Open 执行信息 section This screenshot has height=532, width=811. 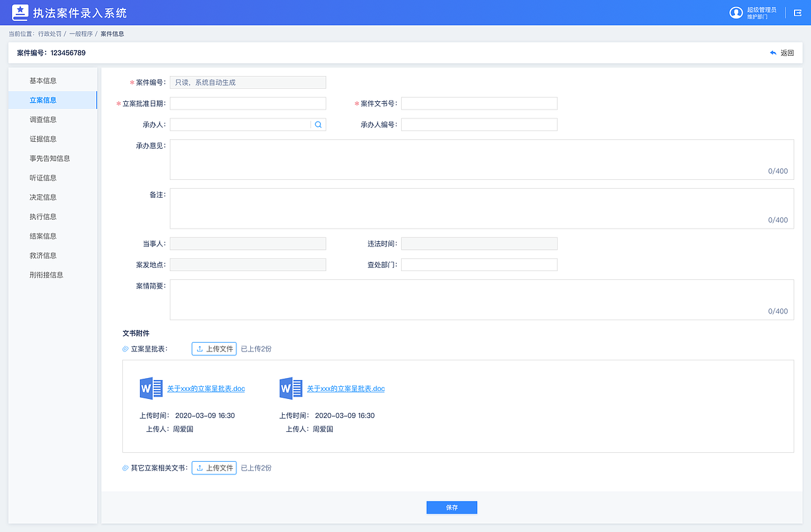pyautogui.click(x=53, y=217)
